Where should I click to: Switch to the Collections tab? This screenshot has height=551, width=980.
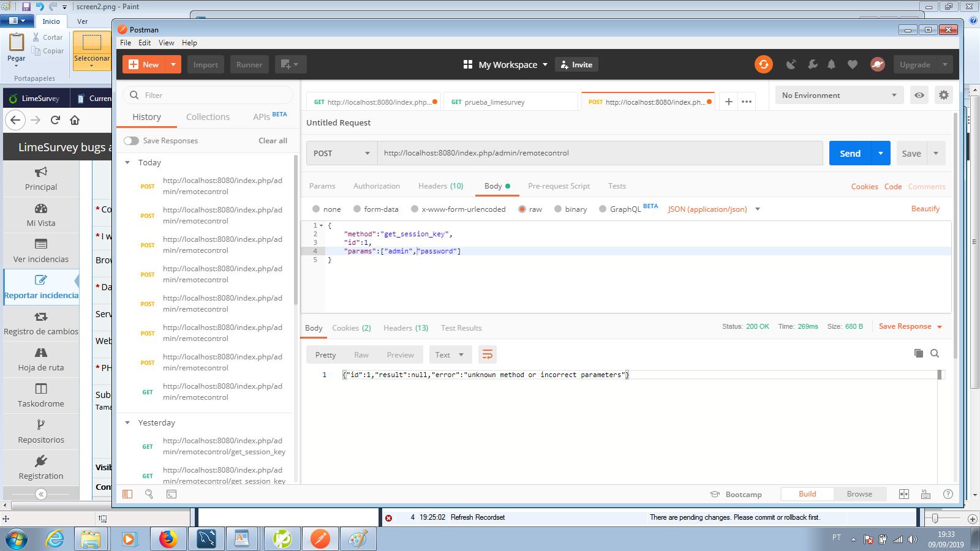tap(208, 117)
